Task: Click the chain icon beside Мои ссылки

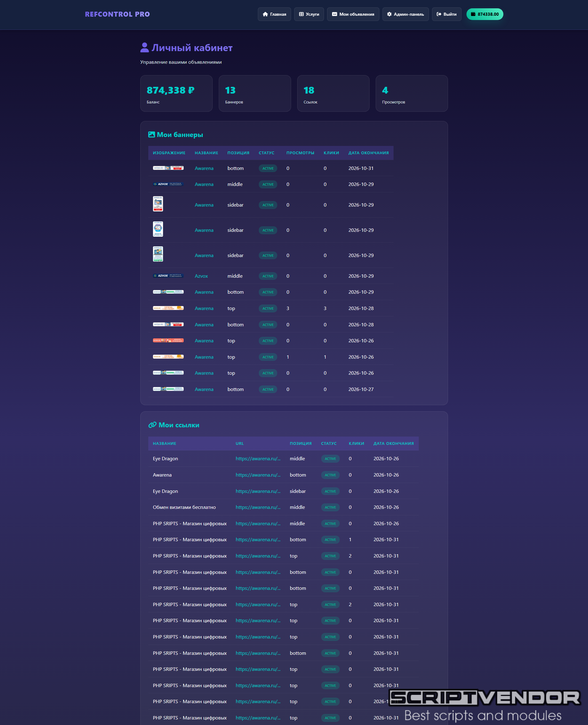Action: tap(152, 425)
